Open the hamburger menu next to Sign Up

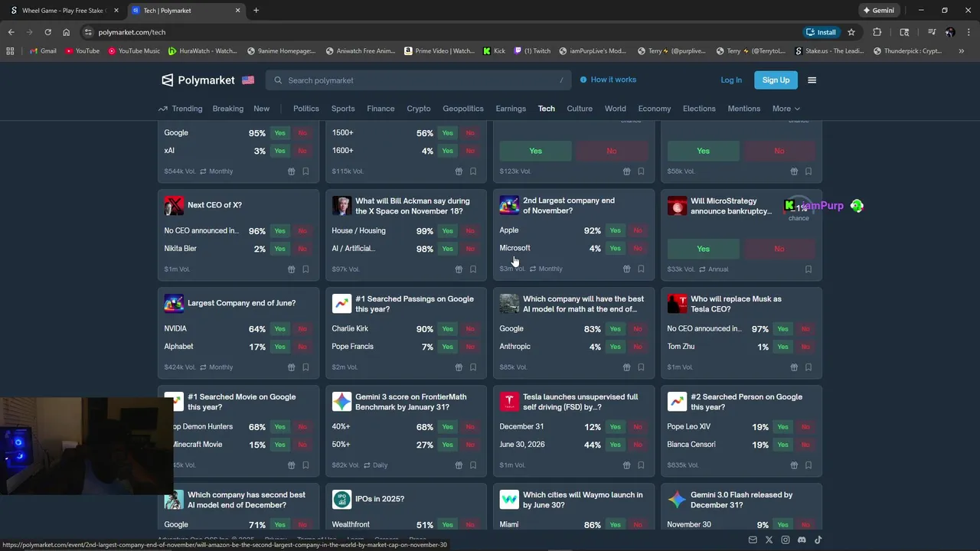(x=812, y=80)
